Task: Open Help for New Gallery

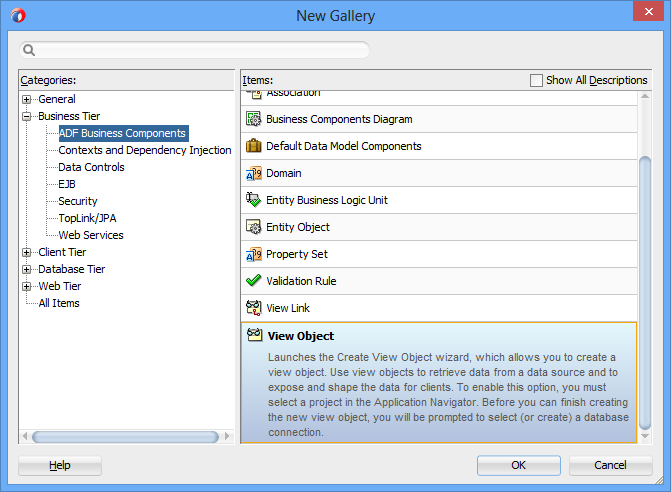Action: coord(59,465)
